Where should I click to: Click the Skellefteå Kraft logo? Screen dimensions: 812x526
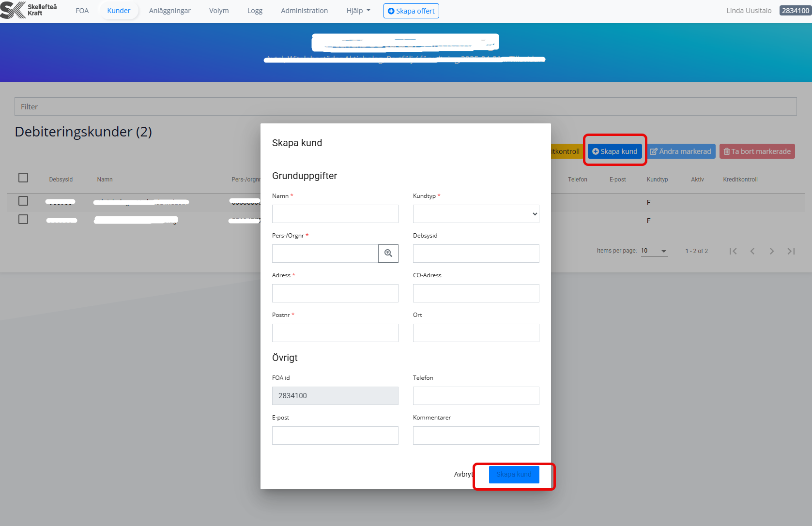[x=29, y=10]
